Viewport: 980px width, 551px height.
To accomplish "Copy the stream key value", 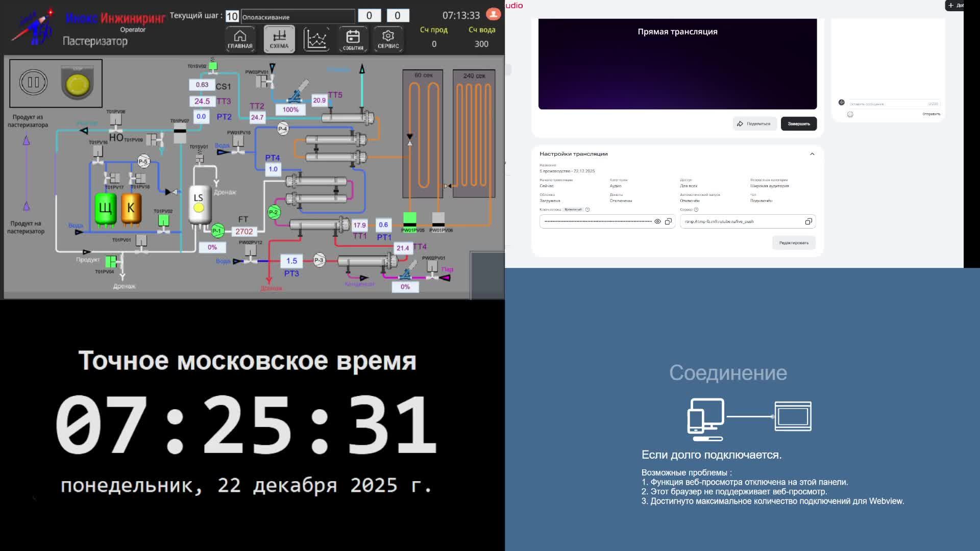I will click(668, 221).
